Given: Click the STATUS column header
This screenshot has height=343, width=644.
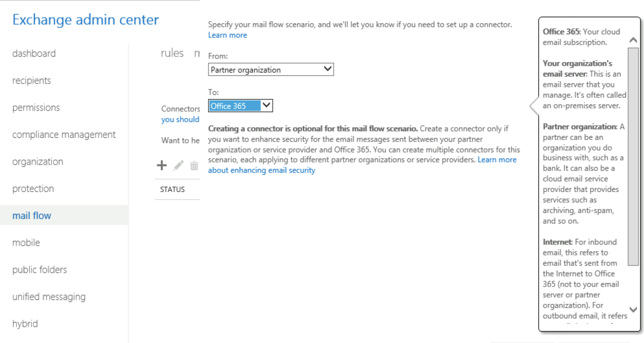Looking at the screenshot, I should [172, 189].
